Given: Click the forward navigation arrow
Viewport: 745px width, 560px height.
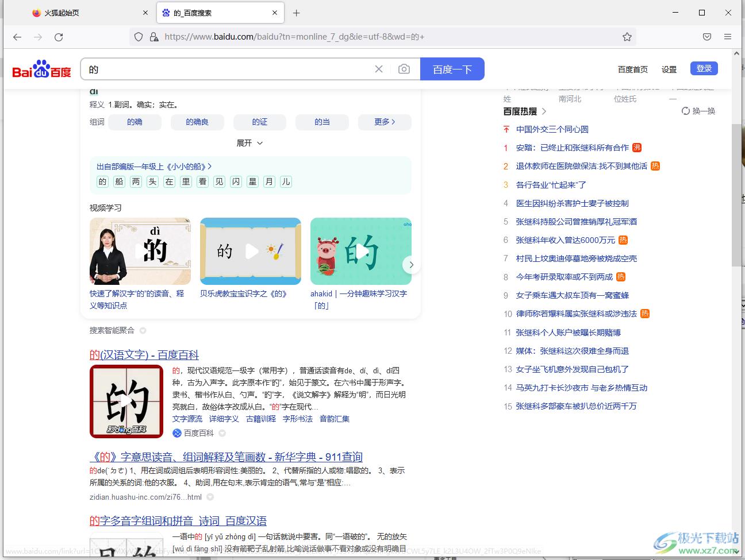Looking at the screenshot, I should coord(38,37).
